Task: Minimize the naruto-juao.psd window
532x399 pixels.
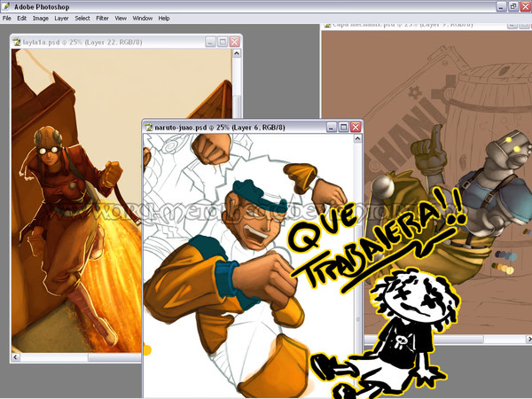Action: click(332, 127)
